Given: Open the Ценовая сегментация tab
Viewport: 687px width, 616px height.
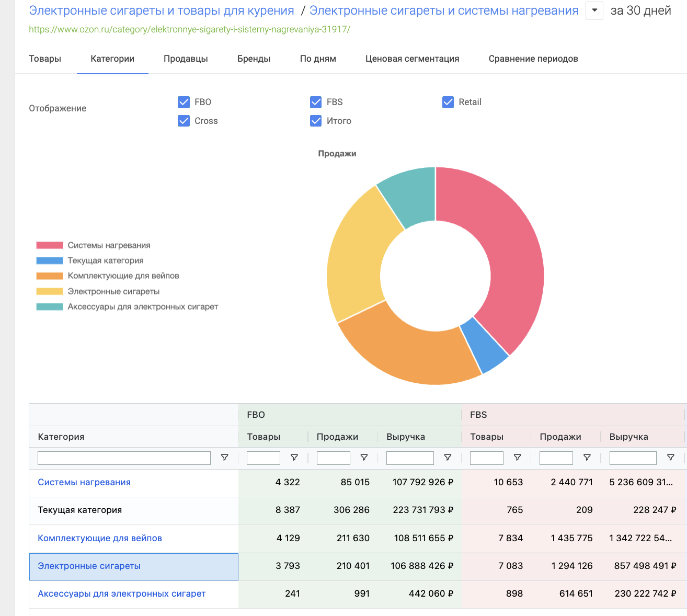Looking at the screenshot, I should [x=412, y=59].
